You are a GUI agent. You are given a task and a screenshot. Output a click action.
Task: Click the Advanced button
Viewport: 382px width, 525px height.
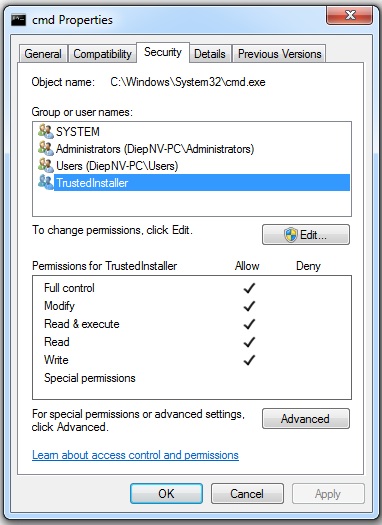click(306, 419)
